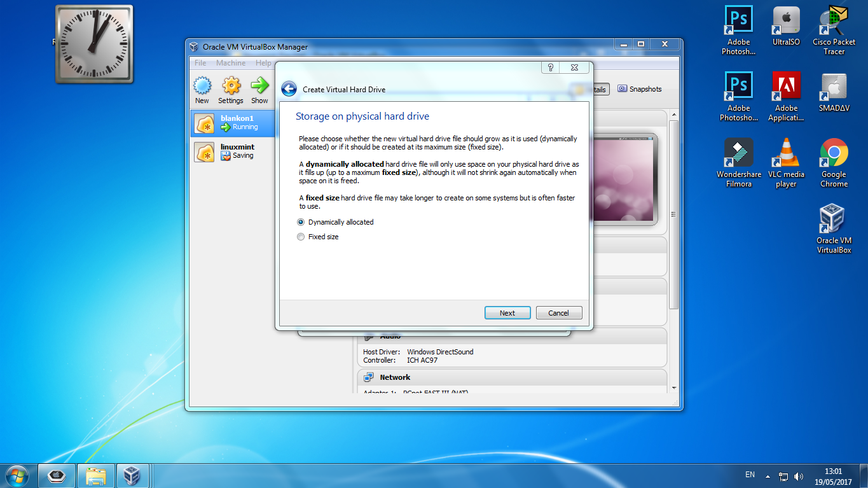
Task: Click 'Controller: ICH AC97' text
Action: pos(400,360)
